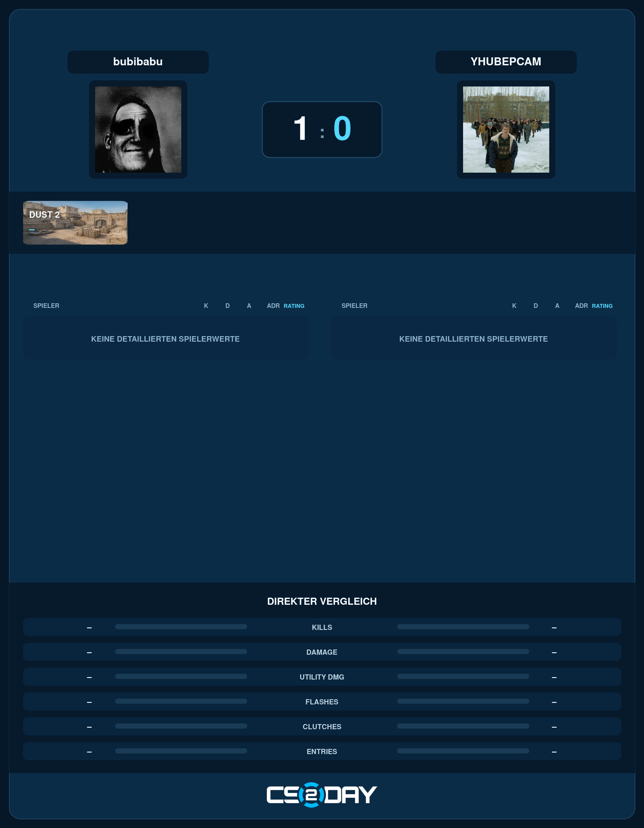644x828 pixels.
Task: Click the right DAMAGE comparison bar
Action: (463, 651)
